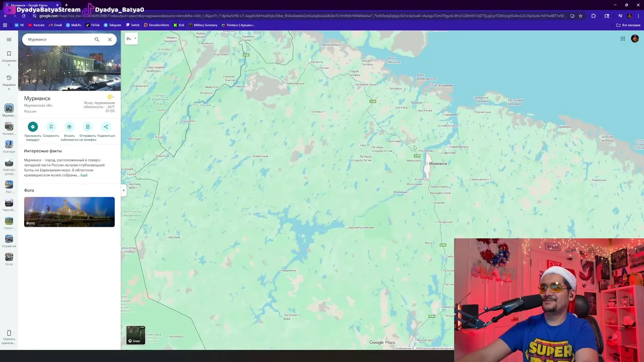Screen dimensions: 644x362
Task: Click the browser reload button
Action: click(x=23, y=16)
